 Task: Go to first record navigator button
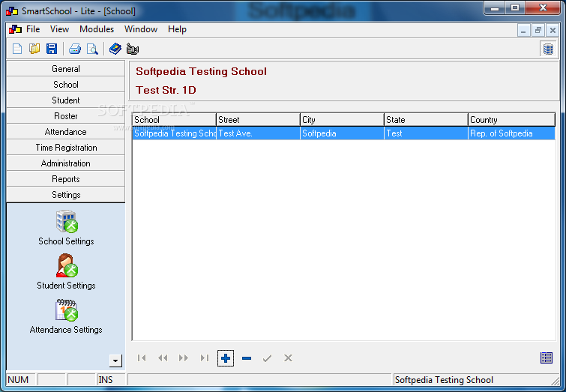142,358
